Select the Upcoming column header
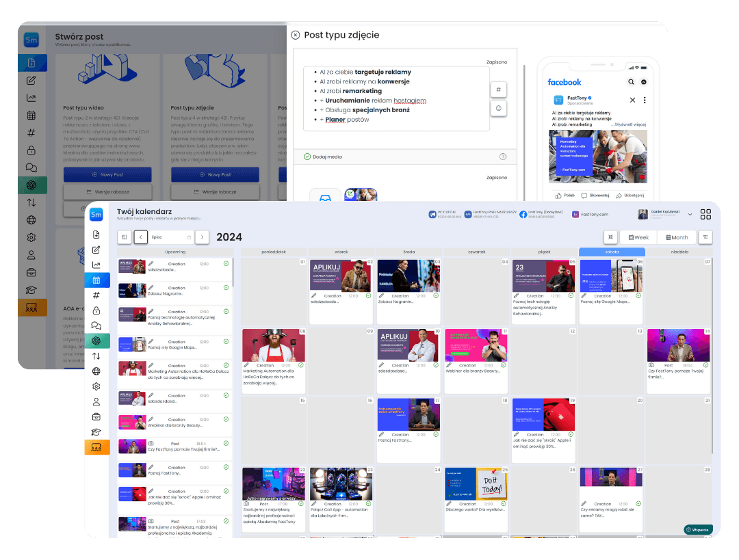 click(x=175, y=252)
